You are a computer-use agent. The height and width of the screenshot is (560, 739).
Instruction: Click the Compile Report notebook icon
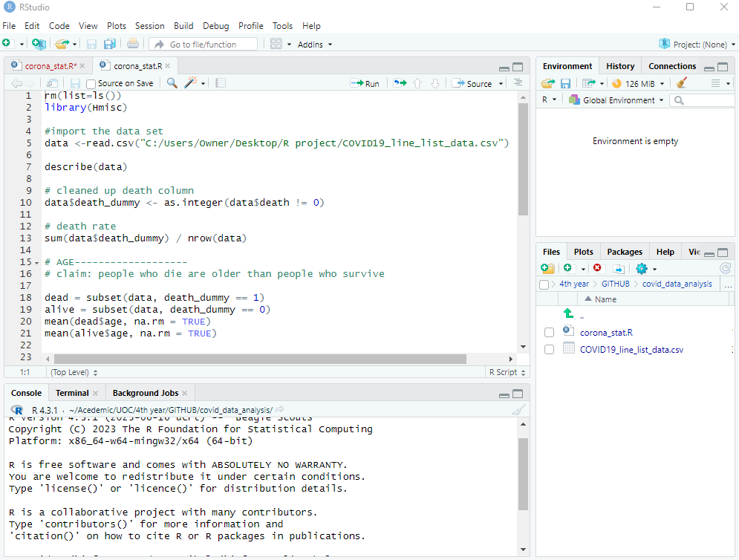point(220,83)
